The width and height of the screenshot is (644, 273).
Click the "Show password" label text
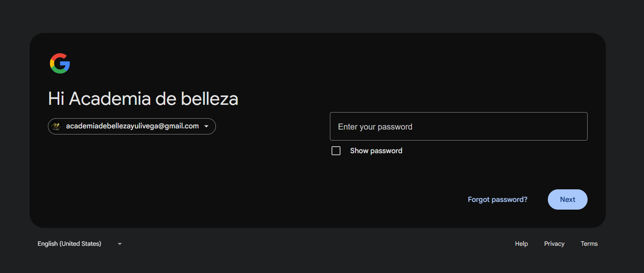point(376,151)
